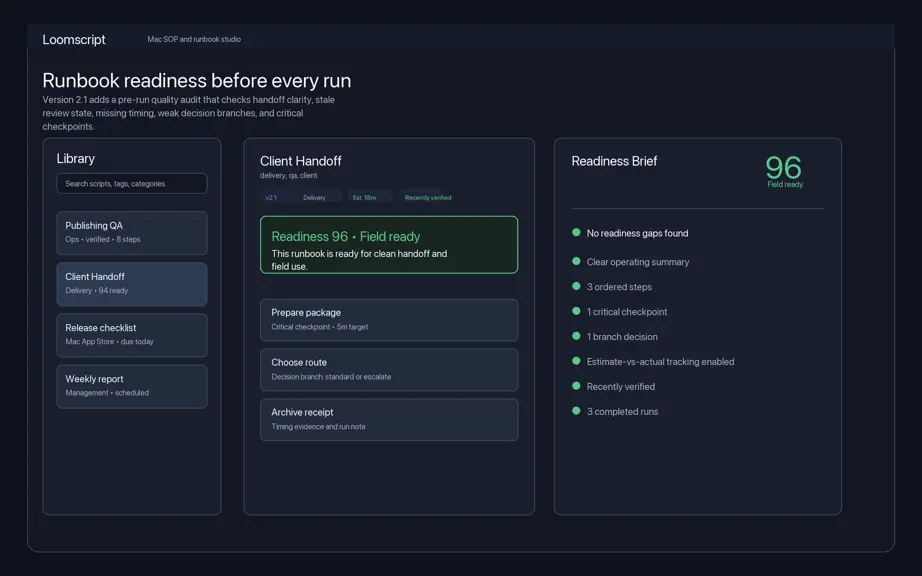Click the Readiness 96 Field ready banner

[389, 245]
